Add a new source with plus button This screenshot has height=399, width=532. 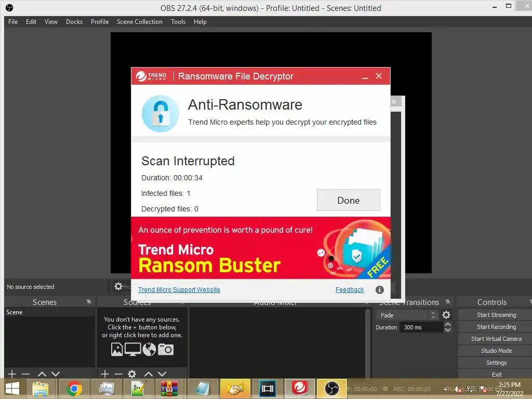pos(105,374)
